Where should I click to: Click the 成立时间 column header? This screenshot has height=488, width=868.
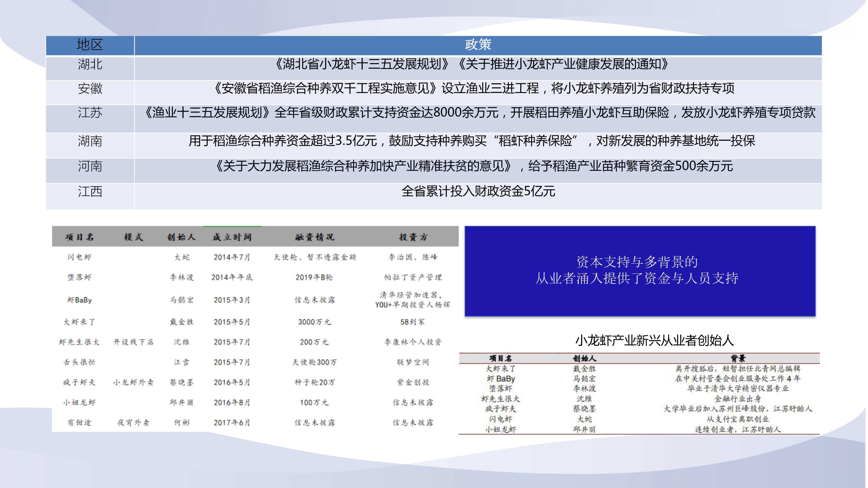click(232, 237)
